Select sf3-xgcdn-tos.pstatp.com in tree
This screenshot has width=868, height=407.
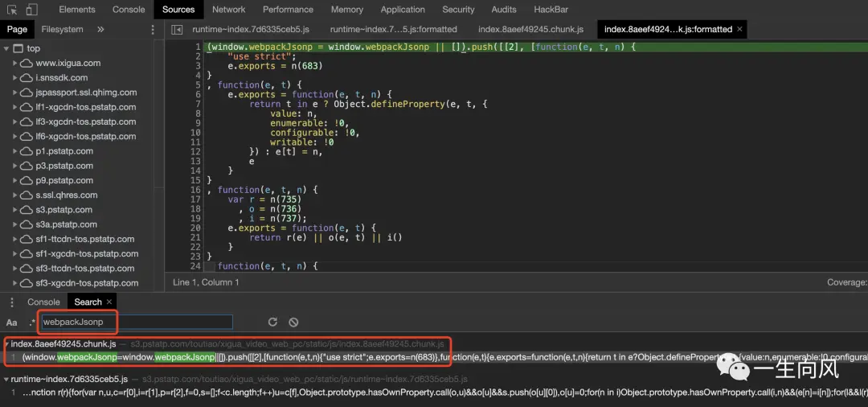[87, 283]
